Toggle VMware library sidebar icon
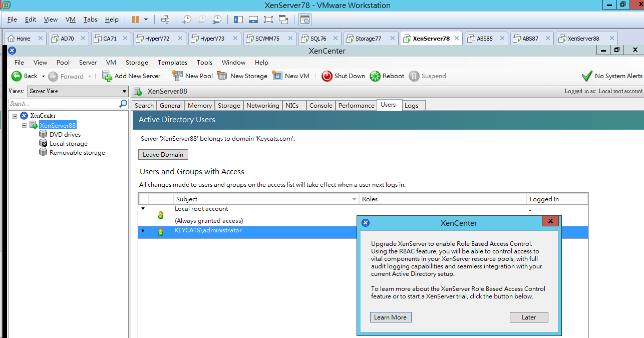Viewport: 644px width, 338px height. (238, 20)
